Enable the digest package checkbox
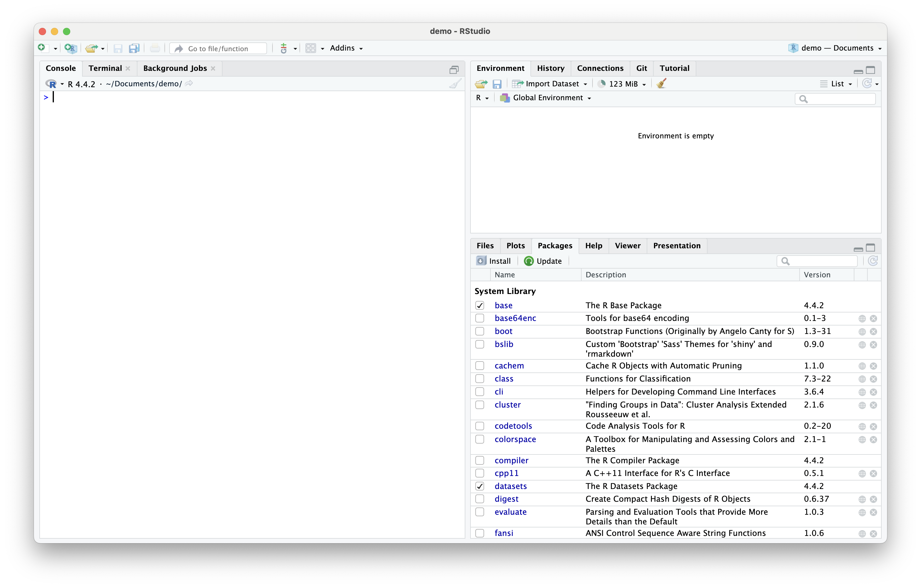The height and width of the screenshot is (588, 921). 480,499
